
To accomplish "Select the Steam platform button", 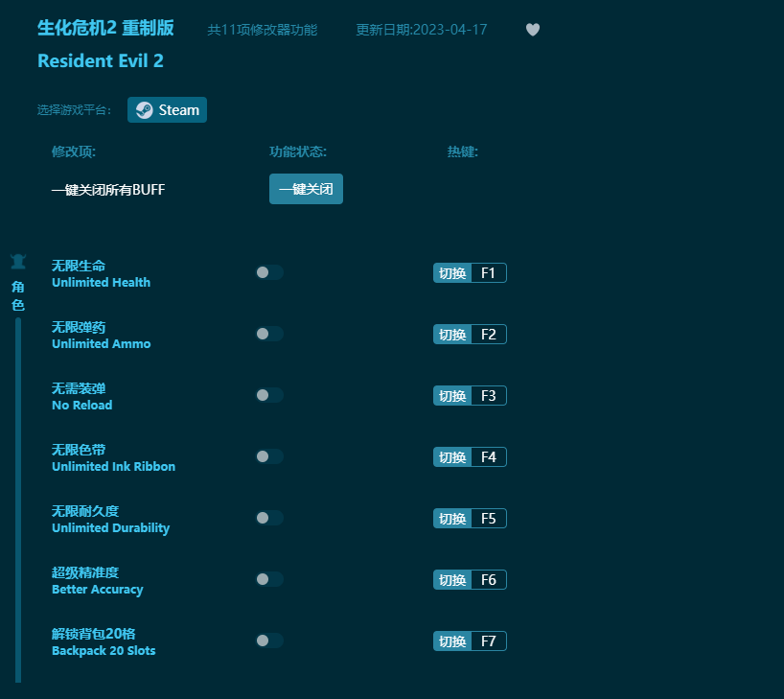I will (x=167, y=109).
